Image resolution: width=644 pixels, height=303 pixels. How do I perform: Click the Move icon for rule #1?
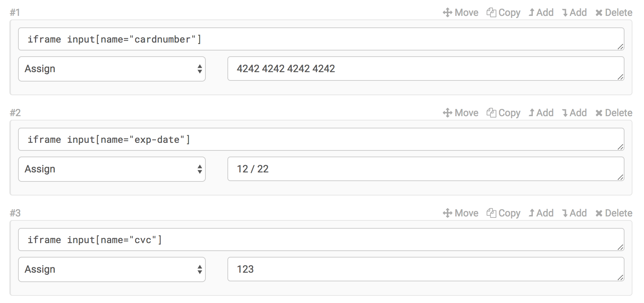[x=448, y=13]
